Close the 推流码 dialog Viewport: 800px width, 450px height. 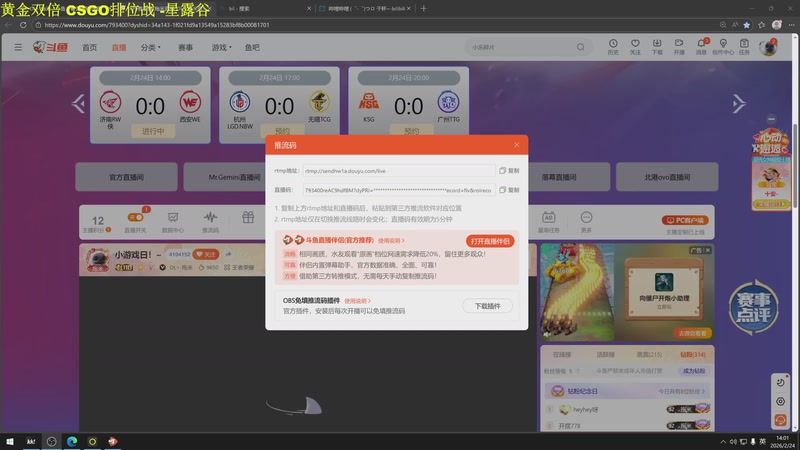517,145
